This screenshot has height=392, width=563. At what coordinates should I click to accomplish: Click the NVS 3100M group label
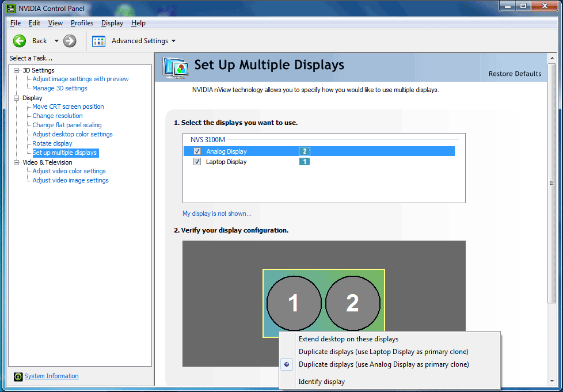coord(208,140)
